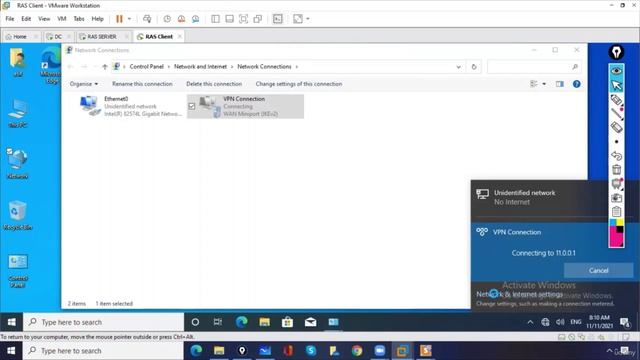Screen dimensions: 640x360
Task: Cancel the VPN connection attempt
Action: tap(598, 271)
